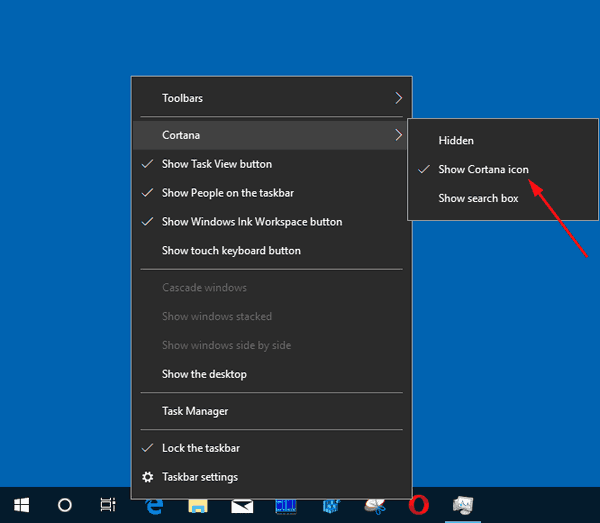Select Hidden in the Cortana submenu
Viewport: 600px width, 523px height.
503,140
